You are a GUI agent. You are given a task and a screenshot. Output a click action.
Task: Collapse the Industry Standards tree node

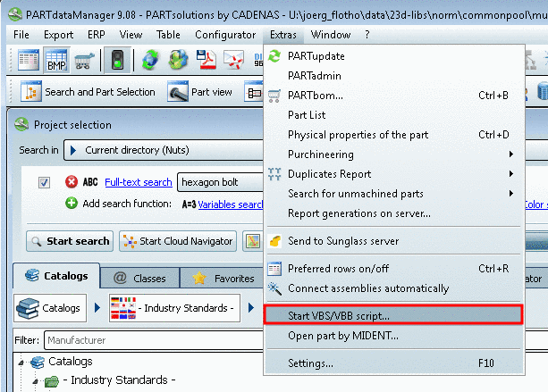click(x=35, y=381)
